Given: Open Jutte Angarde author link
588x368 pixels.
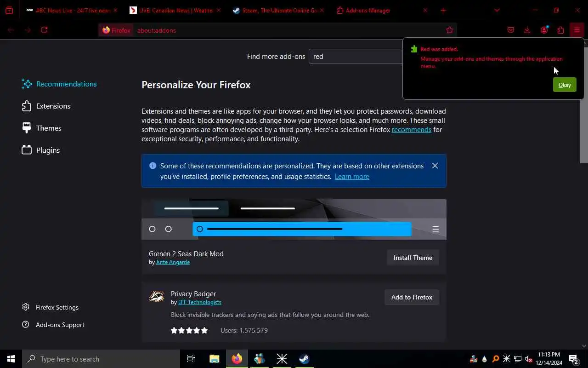Looking at the screenshot, I should pyautogui.click(x=173, y=262).
